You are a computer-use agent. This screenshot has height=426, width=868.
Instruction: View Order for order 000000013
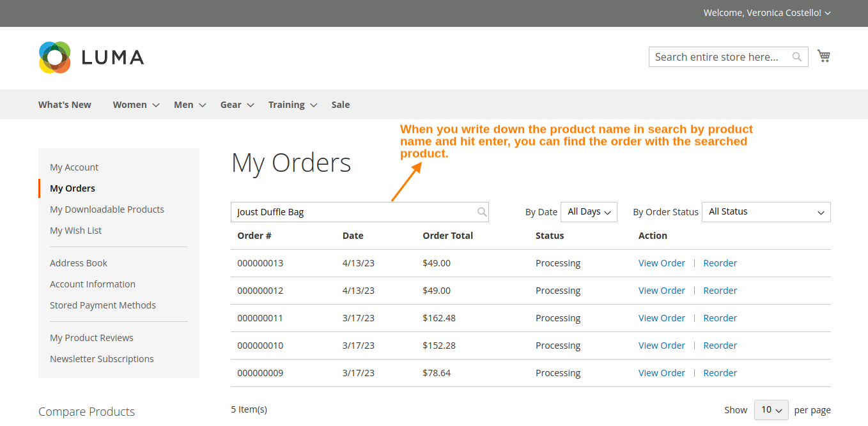click(x=662, y=262)
